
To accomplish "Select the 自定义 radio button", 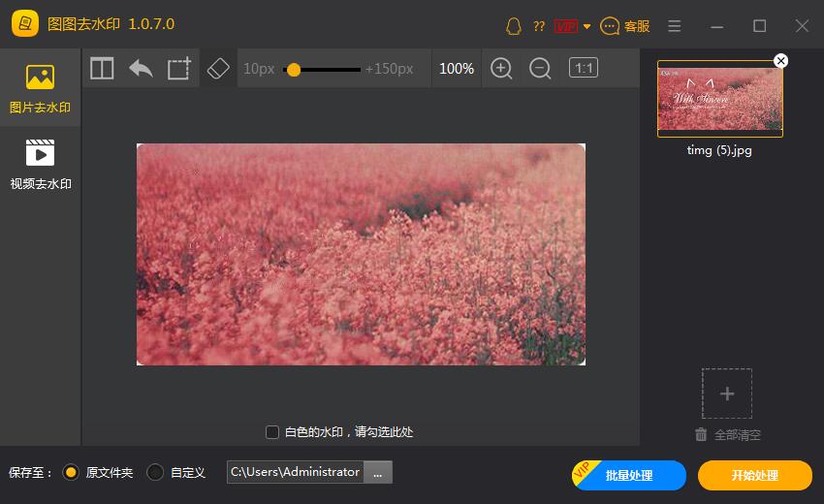I will tap(155, 473).
